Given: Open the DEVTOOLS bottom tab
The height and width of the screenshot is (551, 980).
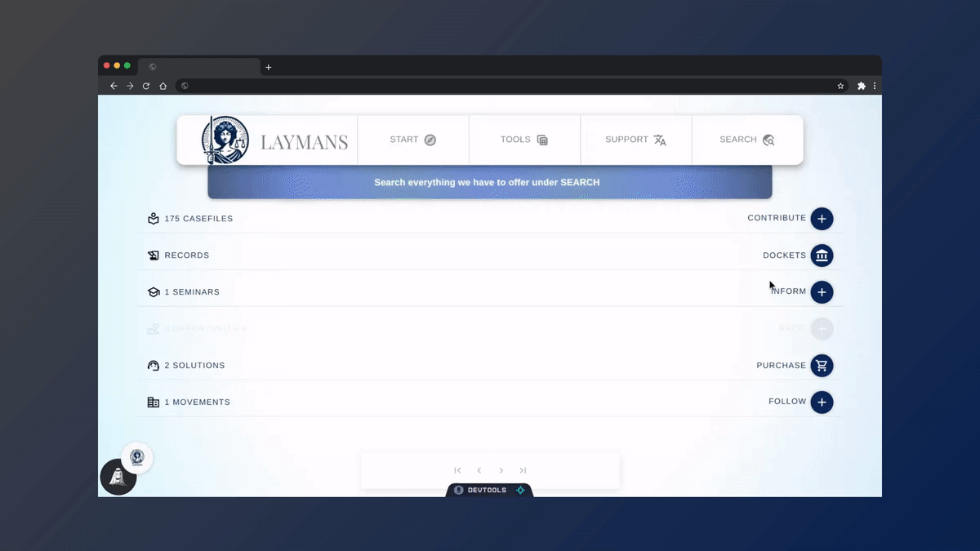Looking at the screenshot, I should click(x=487, y=490).
